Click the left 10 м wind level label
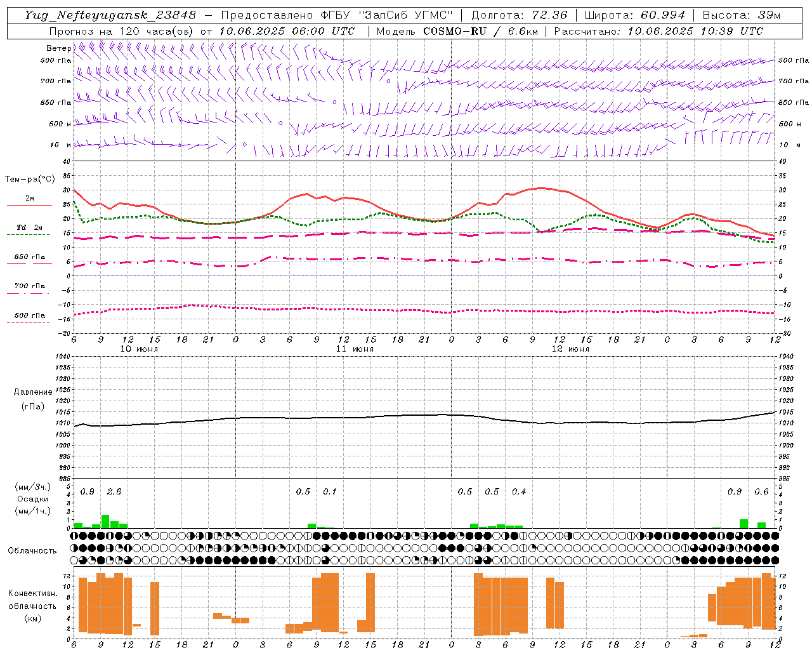The width and height of the screenshot is (812, 650). (61, 145)
